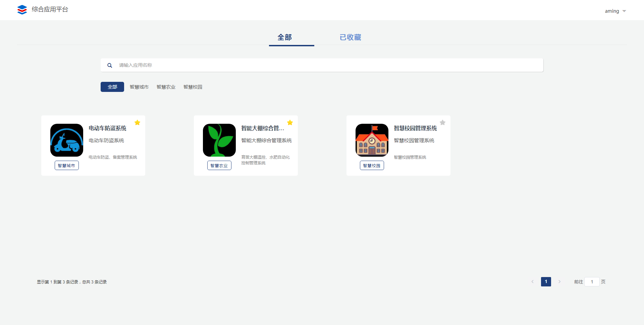Filter by 智慧校园 category
The width and height of the screenshot is (644, 325).
tap(193, 87)
